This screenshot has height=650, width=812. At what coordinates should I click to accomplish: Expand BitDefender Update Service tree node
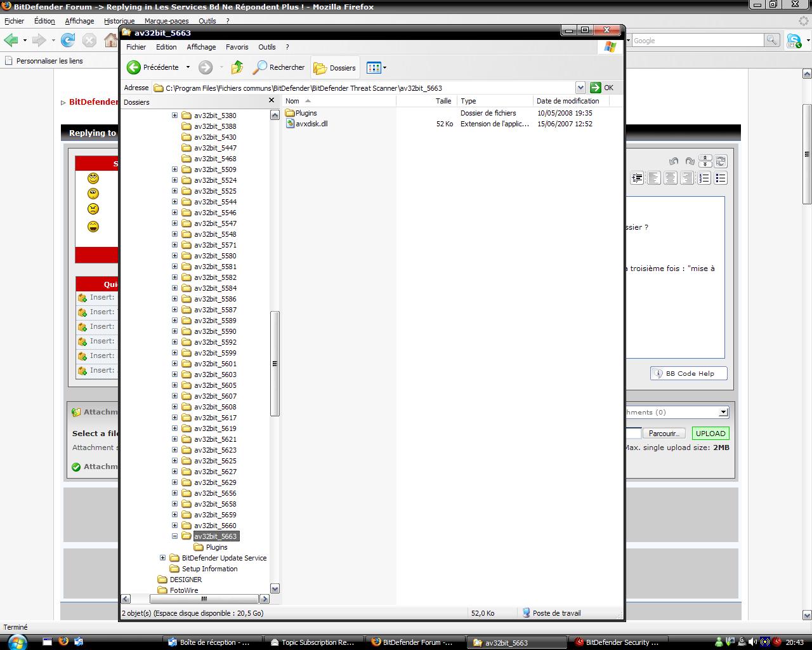click(163, 558)
